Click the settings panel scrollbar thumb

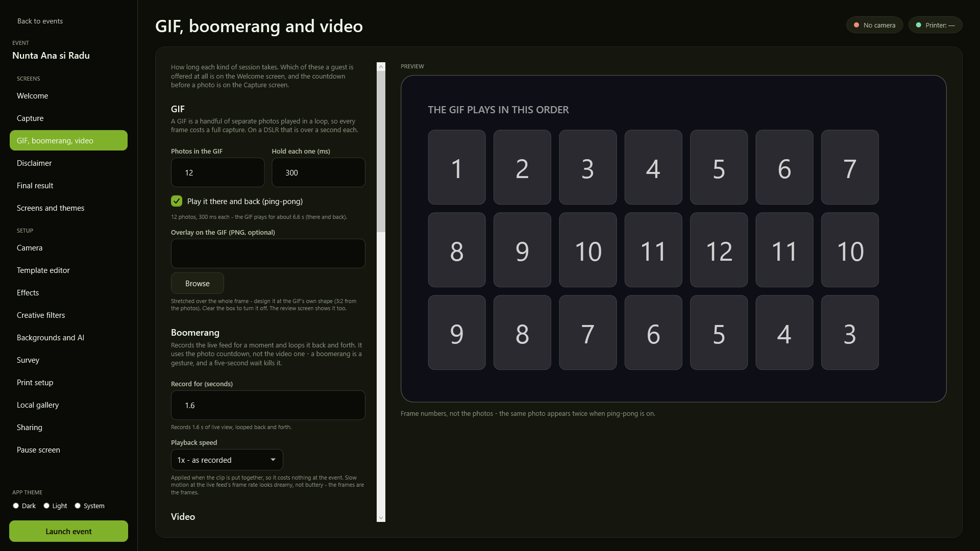click(x=381, y=152)
